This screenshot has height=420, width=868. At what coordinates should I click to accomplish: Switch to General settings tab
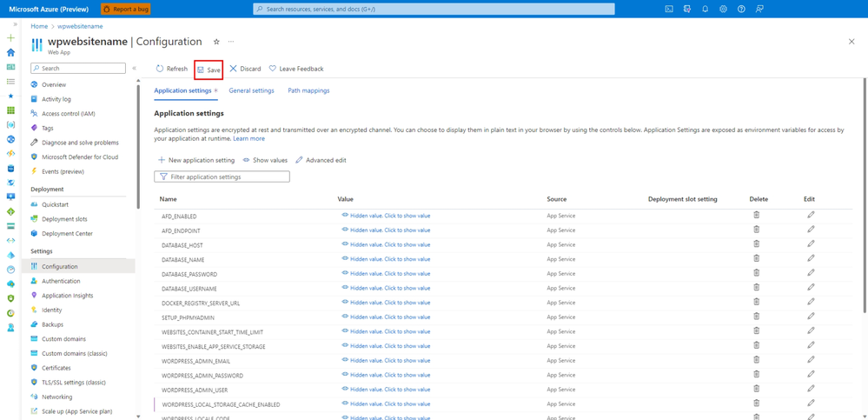click(251, 91)
